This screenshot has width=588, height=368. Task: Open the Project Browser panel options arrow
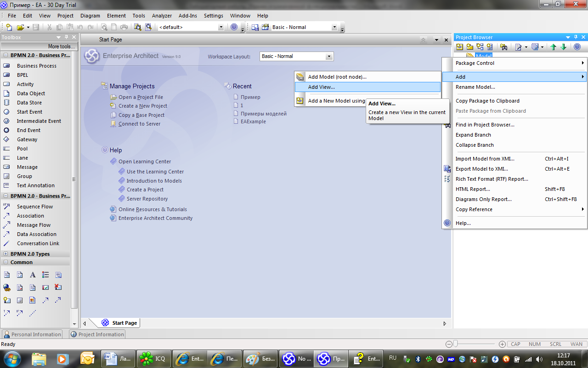click(569, 37)
